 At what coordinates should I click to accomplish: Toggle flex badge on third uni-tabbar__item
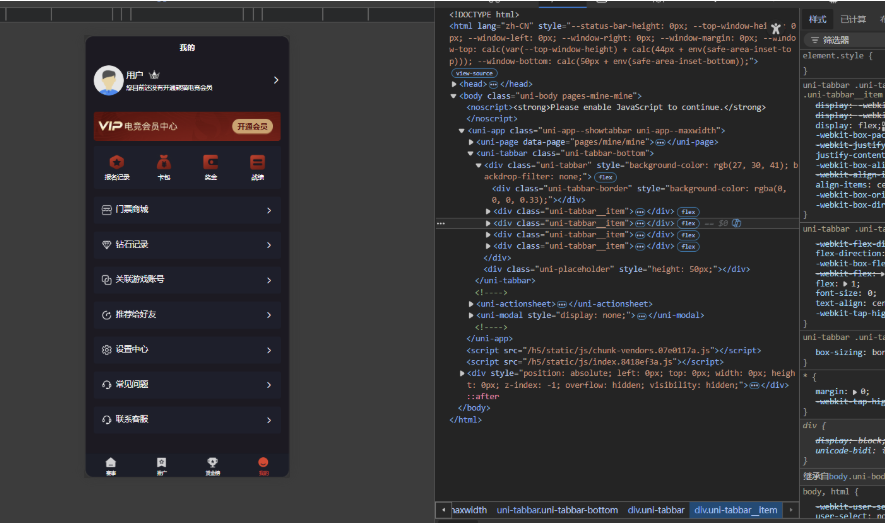[688, 235]
